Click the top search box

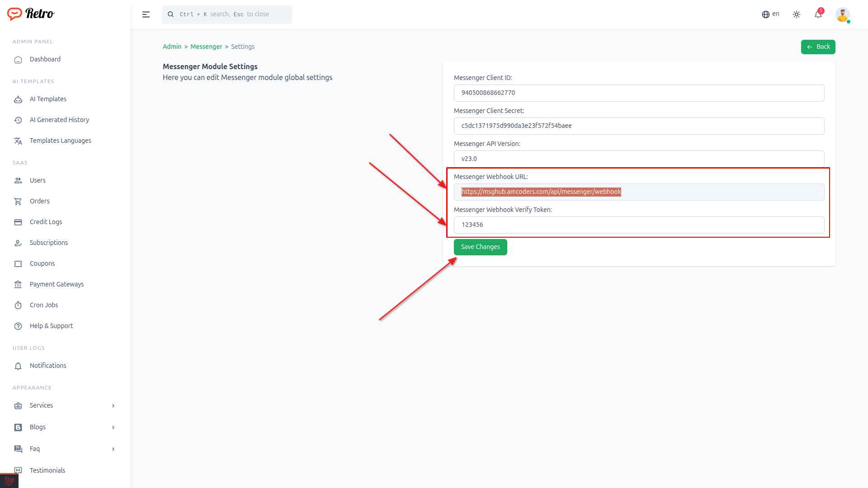point(227,14)
